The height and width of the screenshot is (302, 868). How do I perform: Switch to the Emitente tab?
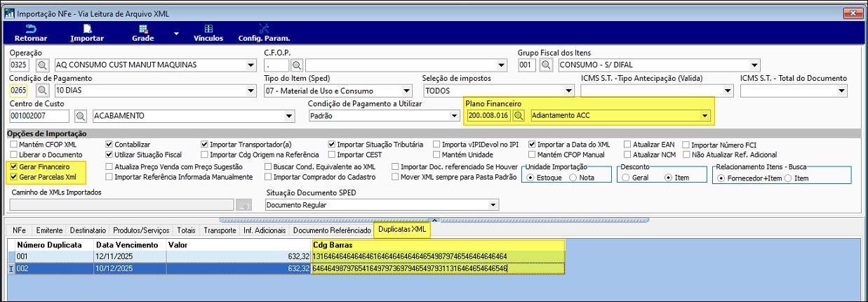[x=49, y=230]
